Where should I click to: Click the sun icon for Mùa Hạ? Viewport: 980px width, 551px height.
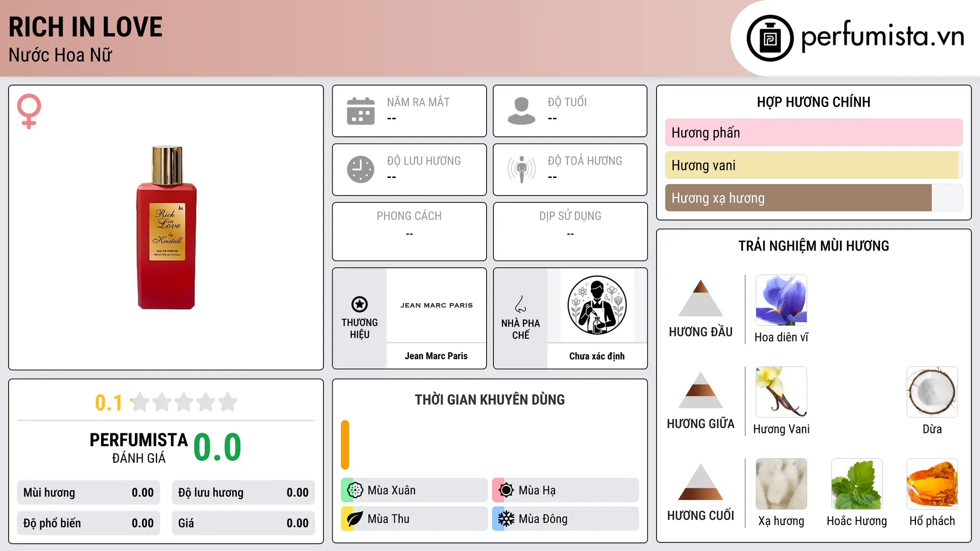click(x=506, y=490)
